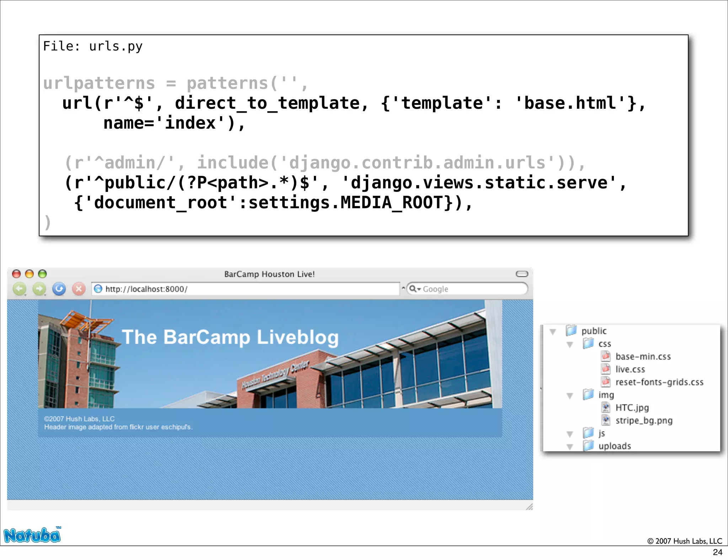728x560 pixels.
Task: Click into the Google search box
Action: [467, 289]
